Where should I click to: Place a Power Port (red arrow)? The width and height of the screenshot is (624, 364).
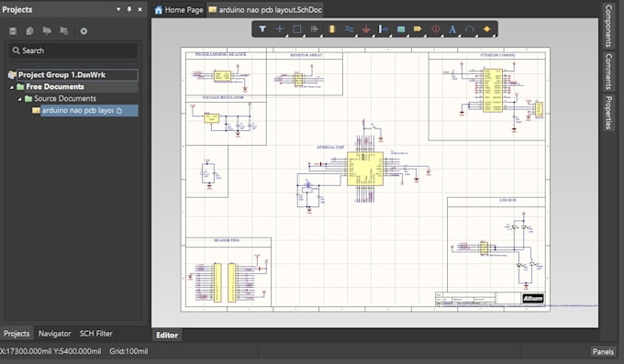tap(366, 29)
